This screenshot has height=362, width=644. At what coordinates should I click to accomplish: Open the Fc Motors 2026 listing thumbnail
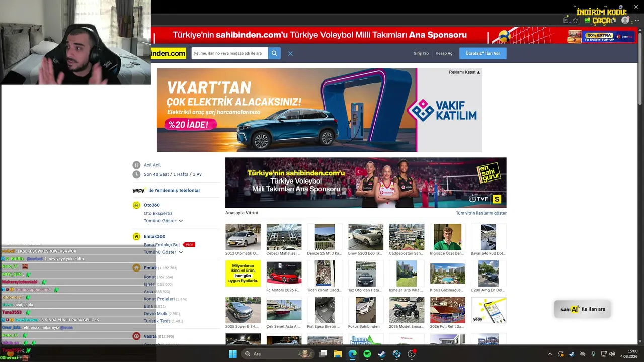pyautogui.click(x=284, y=274)
